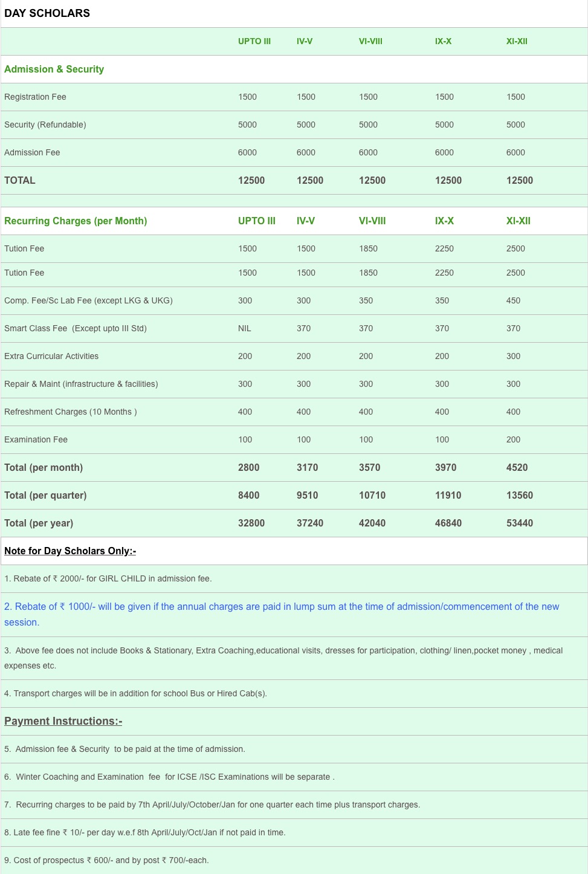The height and width of the screenshot is (874, 588).
Task: Click the blue lump sum rebate note
Action: point(282,607)
